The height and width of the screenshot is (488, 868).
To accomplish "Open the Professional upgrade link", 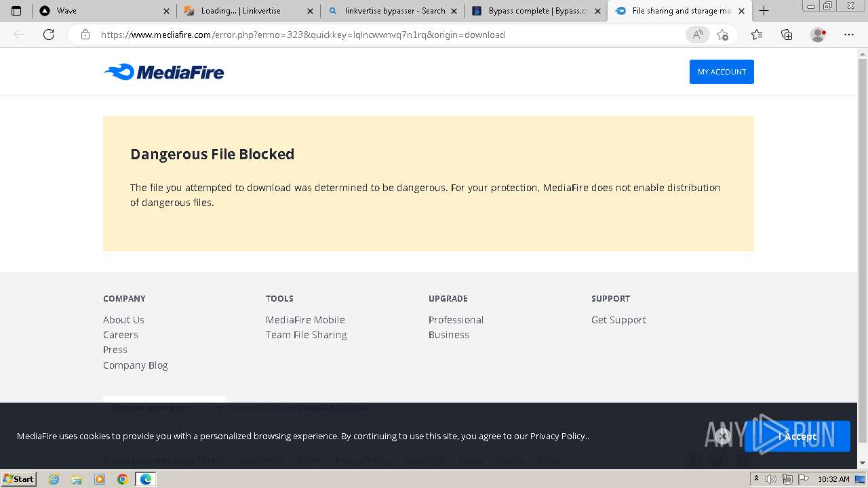I will [456, 320].
